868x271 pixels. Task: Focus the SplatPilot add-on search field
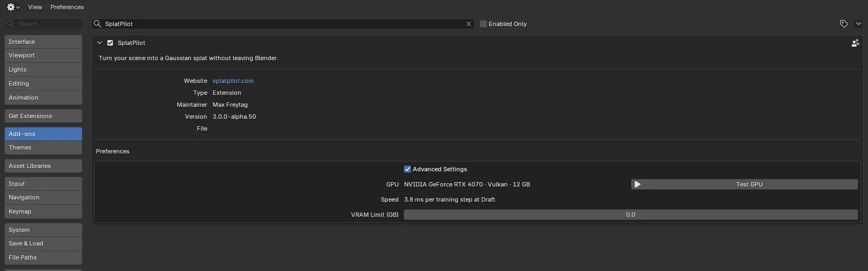(x=283, y=24)
